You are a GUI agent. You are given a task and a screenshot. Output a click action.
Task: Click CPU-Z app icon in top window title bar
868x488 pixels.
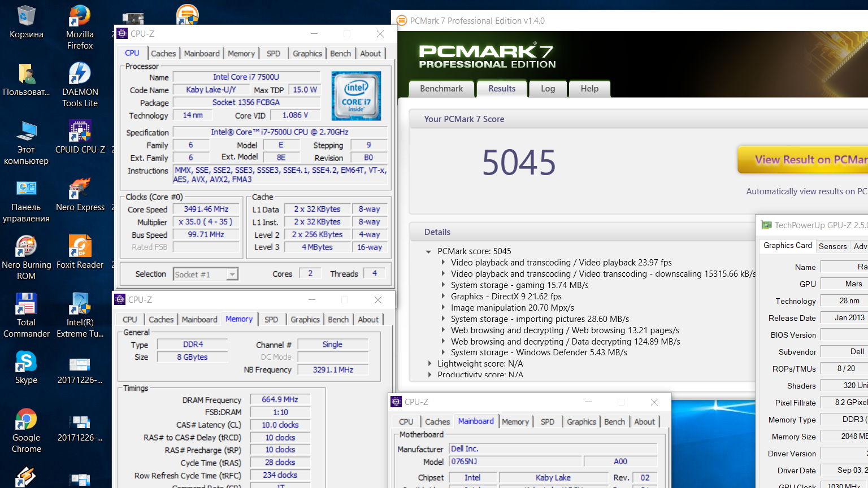click(121, 34)
